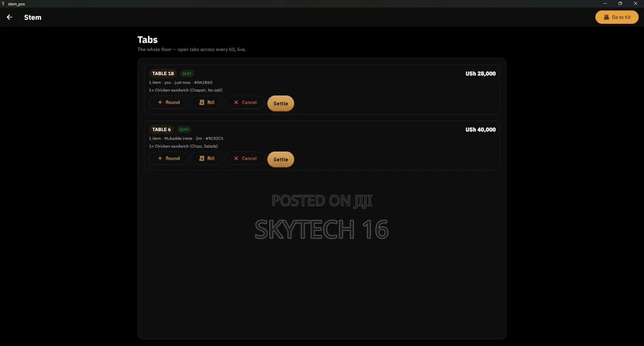Click the SENT badge on Table 18
Screen dimensions: 644x346
(x=187, y=74)
